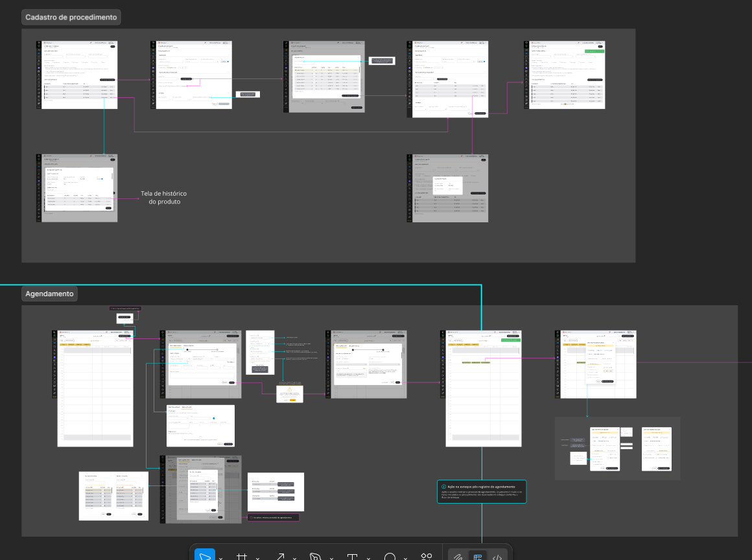Select the yellow warning dialog frame in Agendamento

290,393
